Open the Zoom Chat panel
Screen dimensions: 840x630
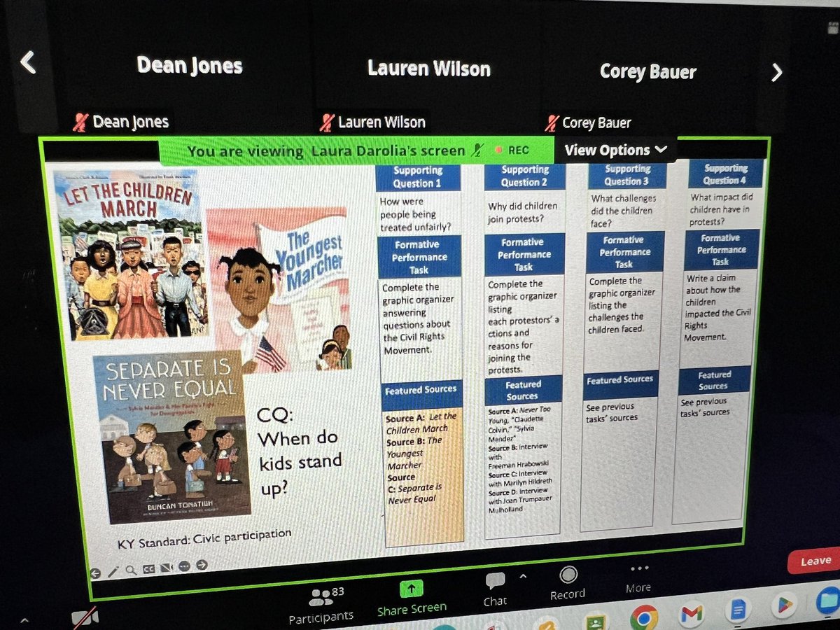pos(495,589)
